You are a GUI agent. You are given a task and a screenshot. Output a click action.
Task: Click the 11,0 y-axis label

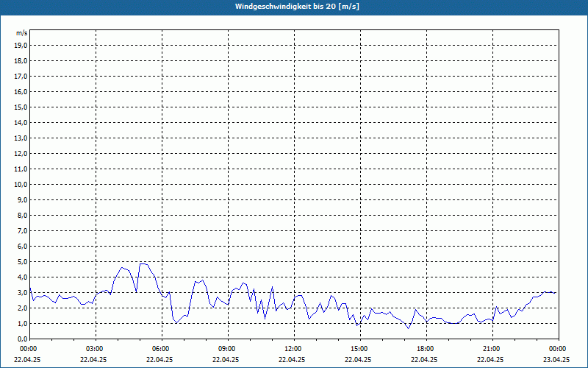(x=21, y=169)
